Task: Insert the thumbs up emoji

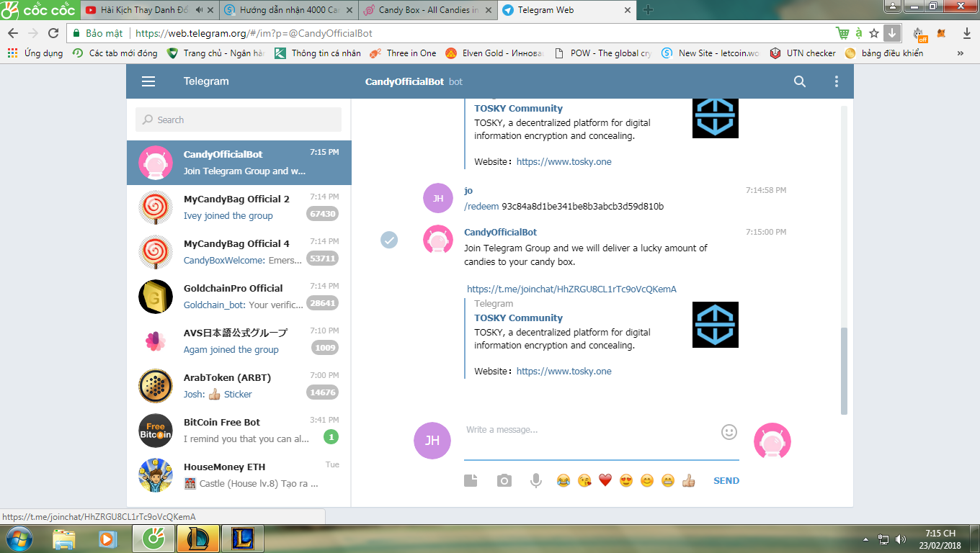Action: 689,480
